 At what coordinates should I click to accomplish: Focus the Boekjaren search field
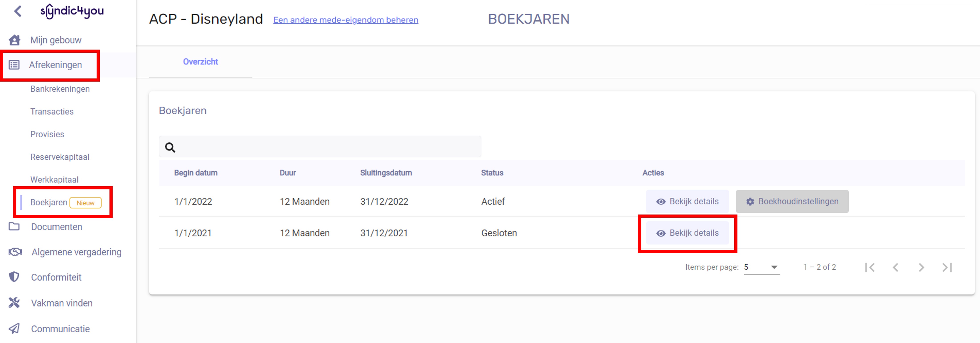tap(320, 147)
